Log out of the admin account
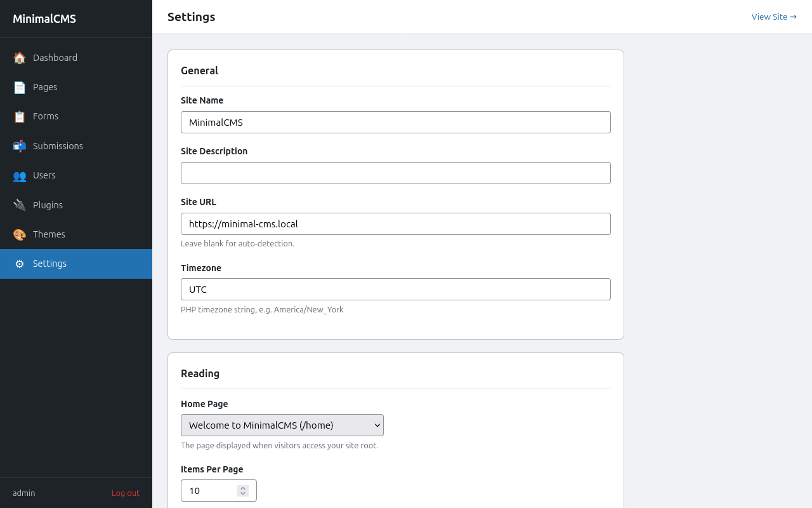Screen dimensions: 812x508 tap(125, 493)
